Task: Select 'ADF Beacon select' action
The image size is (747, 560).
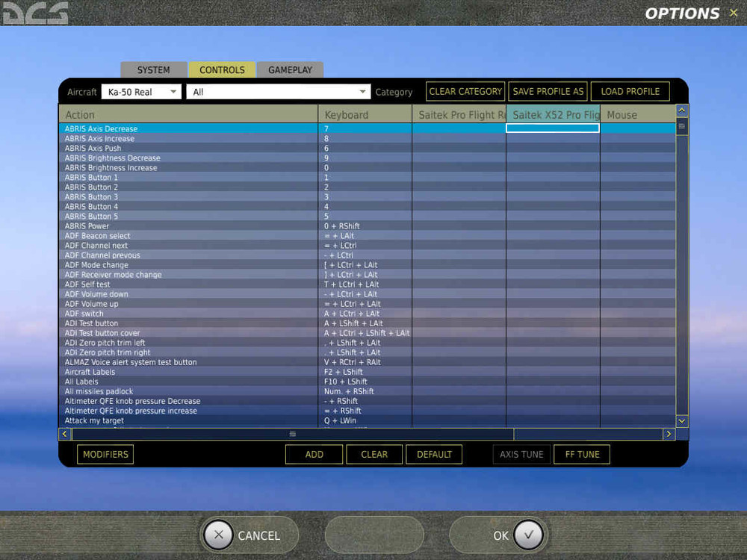Action: pos(97,236)
